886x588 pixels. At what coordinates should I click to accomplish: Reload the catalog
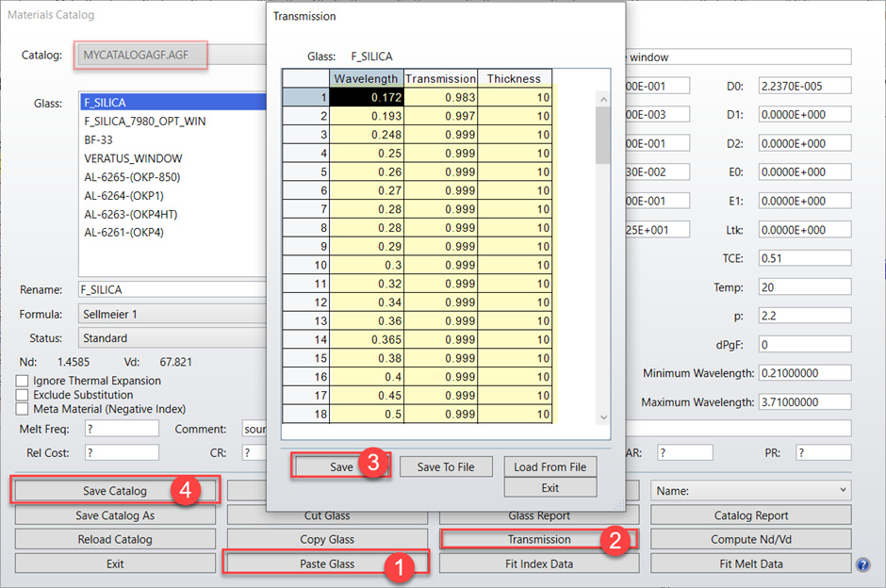114,537
